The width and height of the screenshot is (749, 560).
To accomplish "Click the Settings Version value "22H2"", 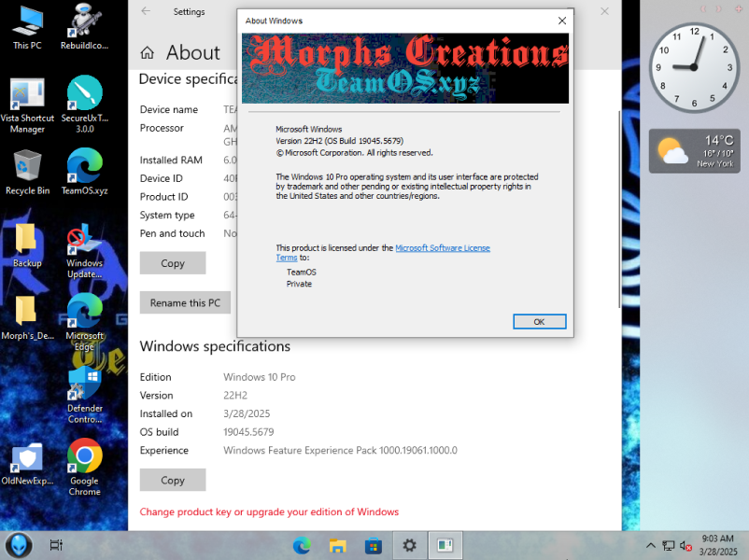I will 235,396.
